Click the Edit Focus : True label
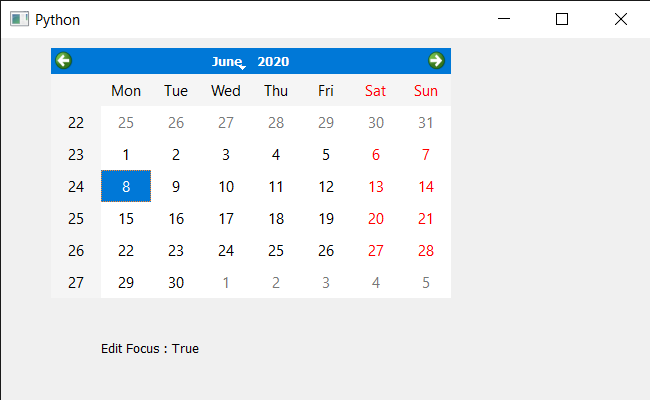650x400 pixels. [x=150, y=349]
